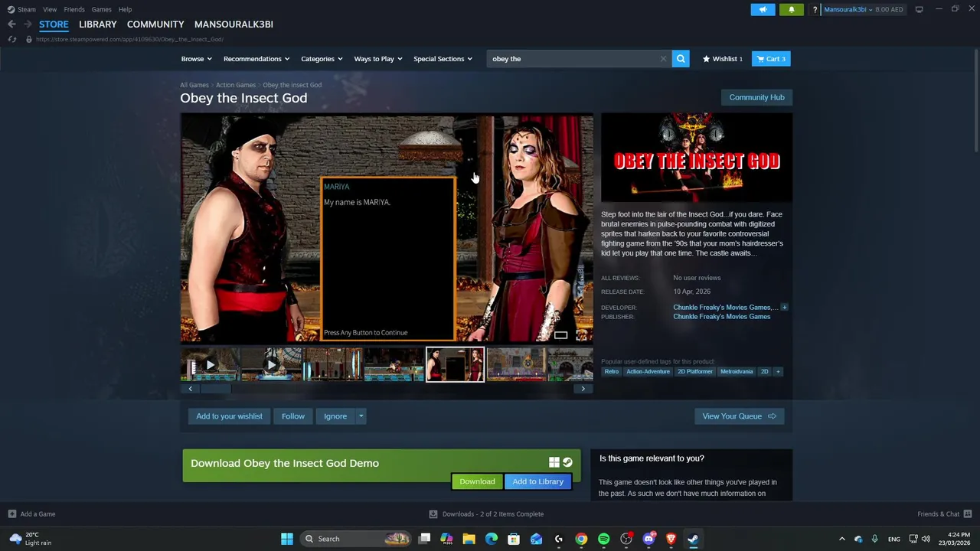Open Microsoft Edge from taskbar
This screenshot has height=551, width=980.
point(492,539)
